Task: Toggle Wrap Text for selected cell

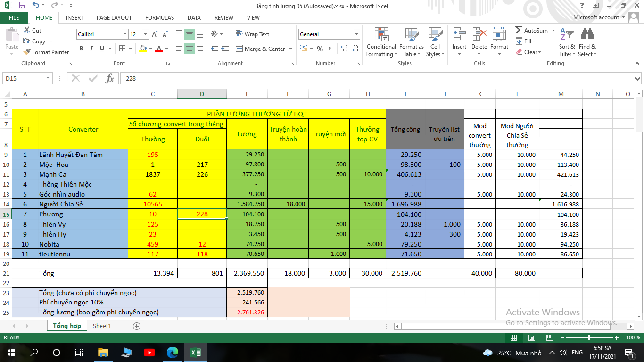Action: [252, 34]
